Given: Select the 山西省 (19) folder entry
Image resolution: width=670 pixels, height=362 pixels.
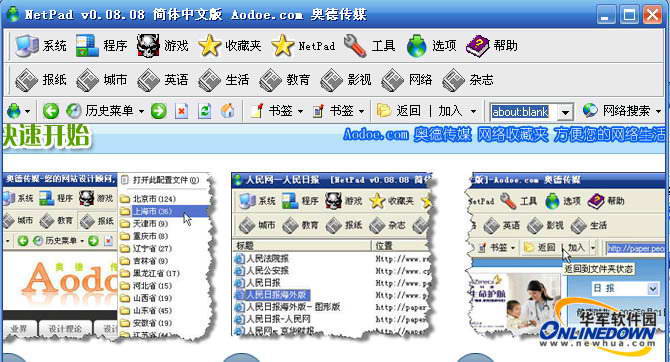Looking at the screenshot, I should [x=146, y=298].
